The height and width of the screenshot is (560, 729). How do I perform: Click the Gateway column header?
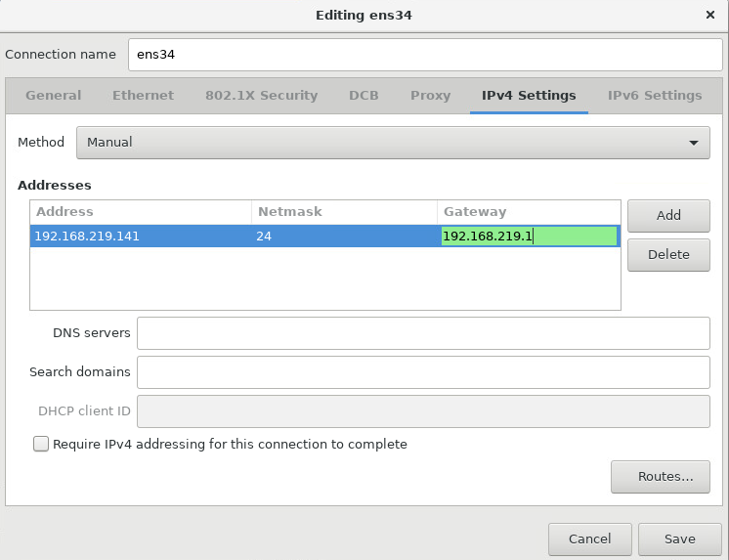click(529, 212)
